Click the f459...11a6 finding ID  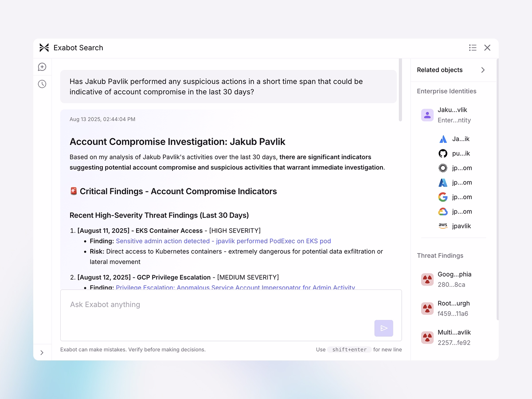click(x=453, y=314)
